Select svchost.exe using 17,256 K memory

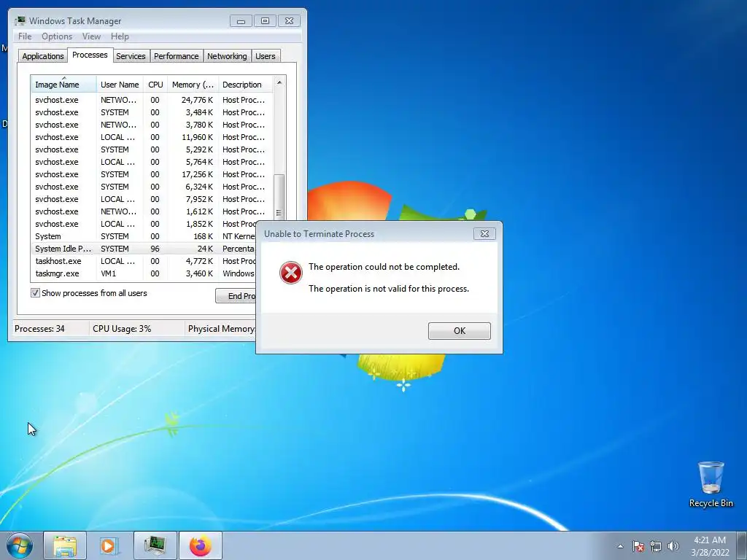[152, 174]
